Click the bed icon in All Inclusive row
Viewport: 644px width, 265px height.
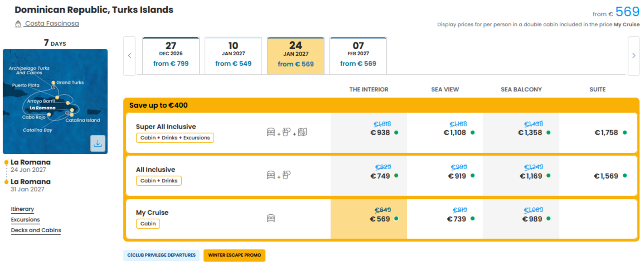pos(271,175)
